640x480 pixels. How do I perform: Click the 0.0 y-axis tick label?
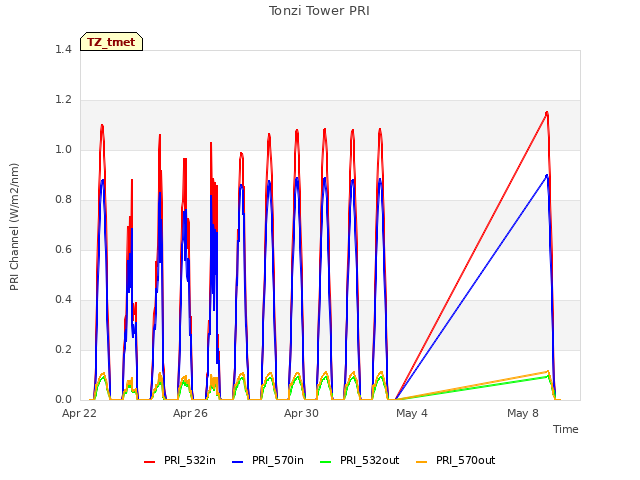[63, 400]
